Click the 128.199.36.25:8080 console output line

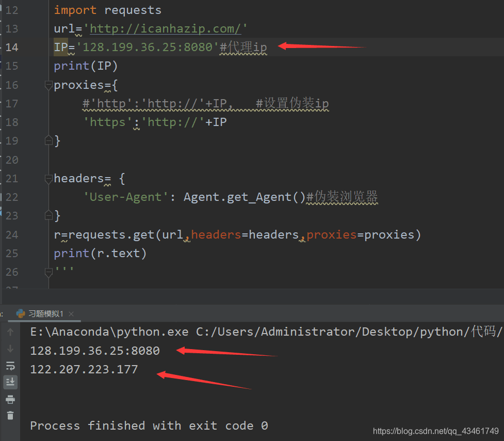95,350
